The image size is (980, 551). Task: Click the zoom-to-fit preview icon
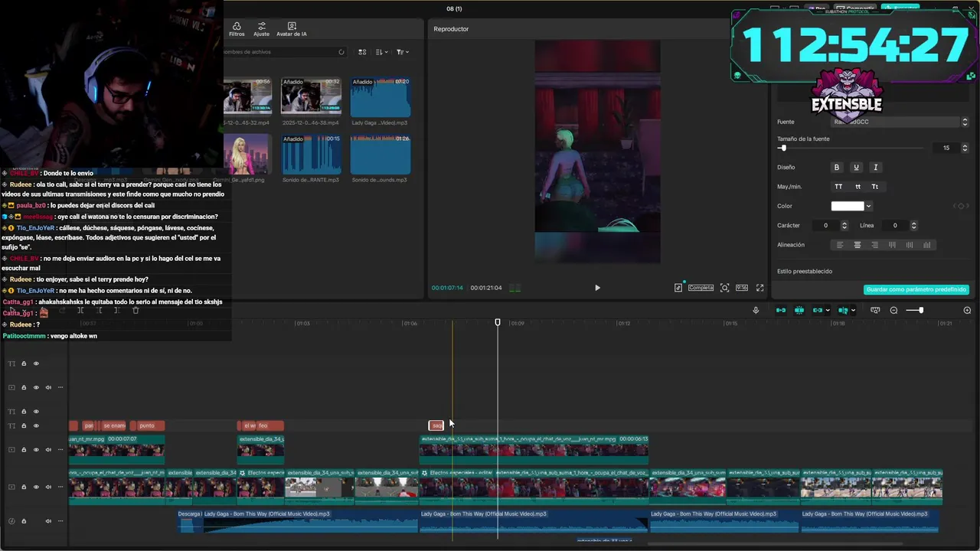coord(724,288)
